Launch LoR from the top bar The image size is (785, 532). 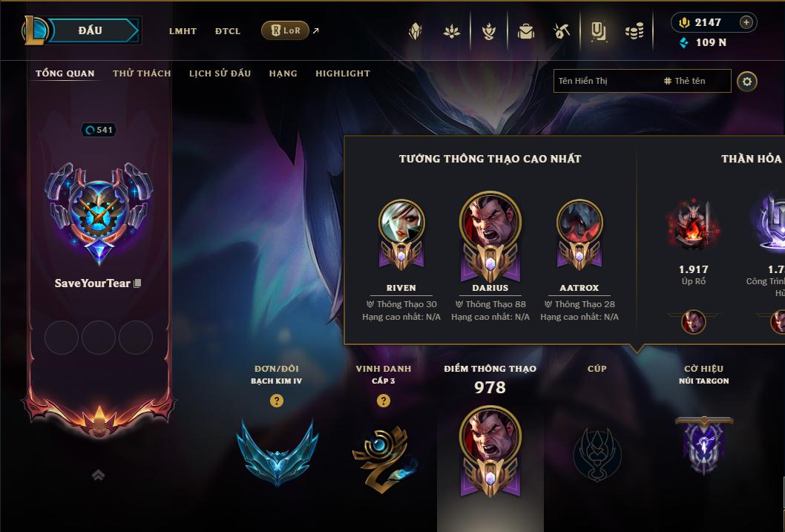pos(286,30)
